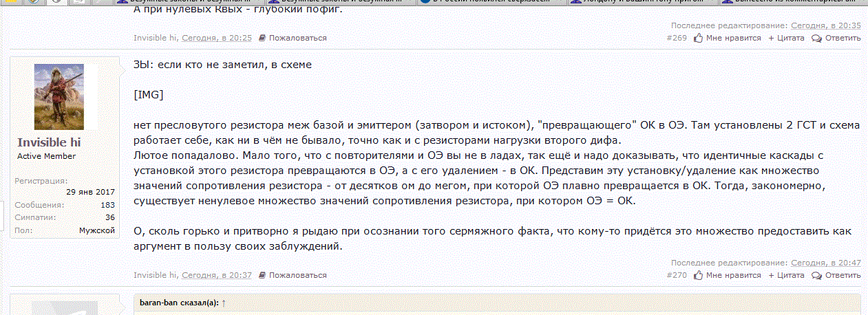The width and height of the screenshot is (868, 315).
Task: Click registration date 29 янв 2017
Action: pyautogui.click(x=90, y=191)
